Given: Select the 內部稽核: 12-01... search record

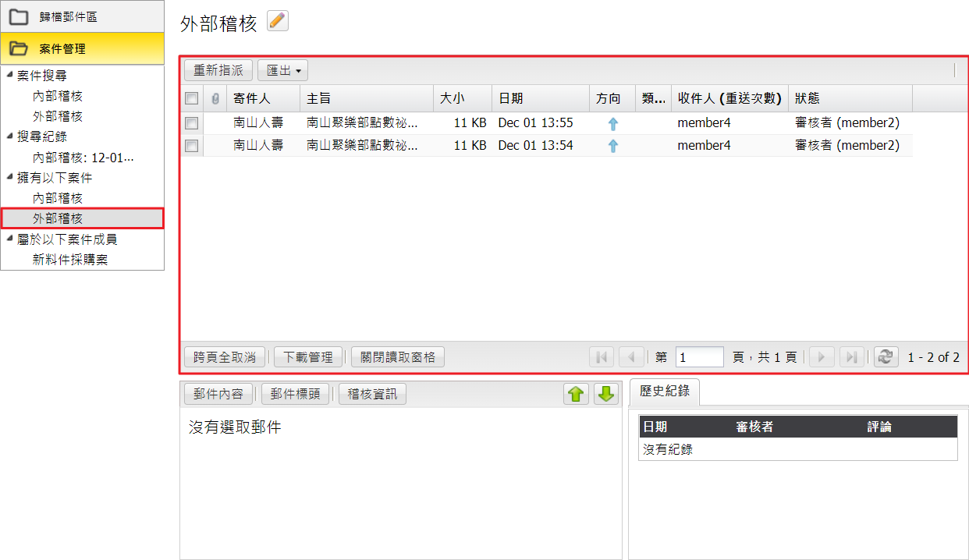Looking at the screenshot, I should pos(83,158).
